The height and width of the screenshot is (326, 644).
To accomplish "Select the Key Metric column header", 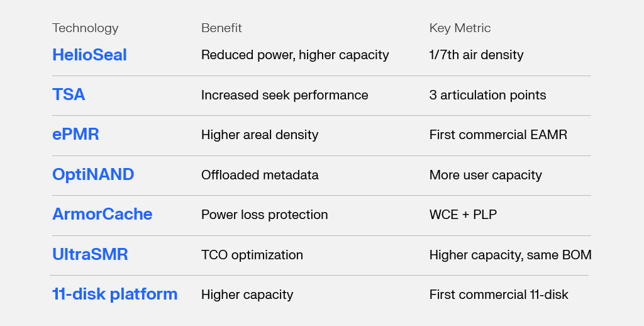I will point(460,28).
